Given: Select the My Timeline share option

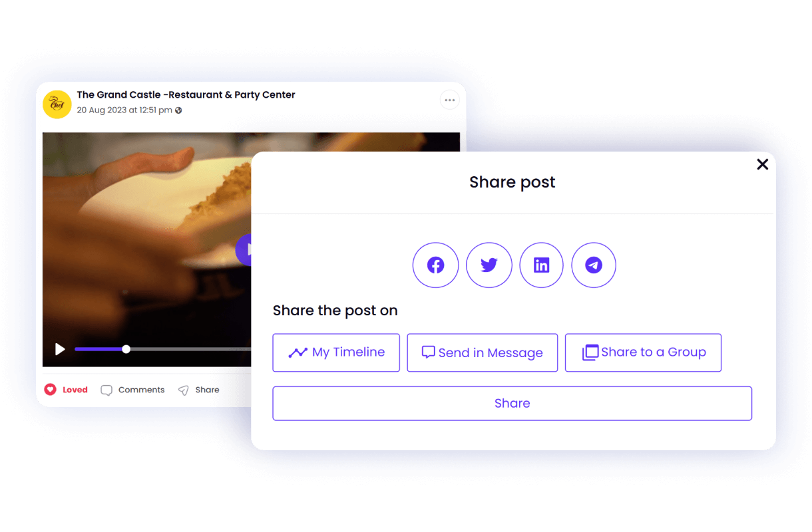Looking at the screenshot, I should [336, 352].
